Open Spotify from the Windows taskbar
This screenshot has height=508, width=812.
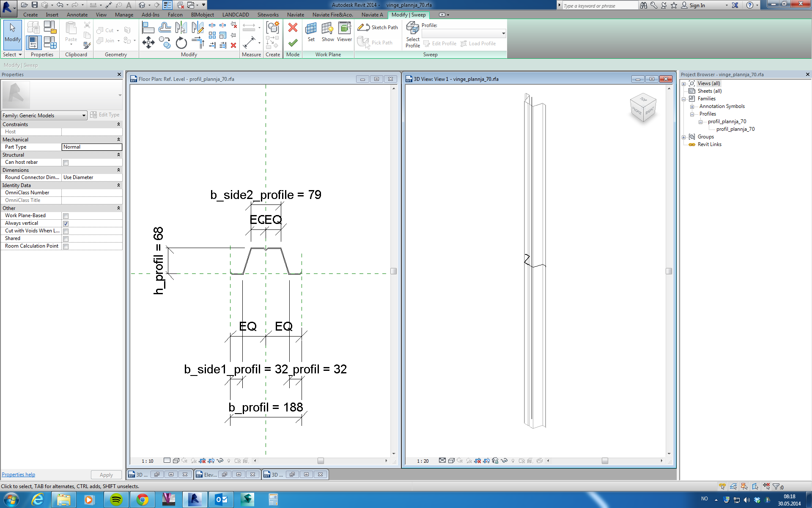click(x=116, y=500)
